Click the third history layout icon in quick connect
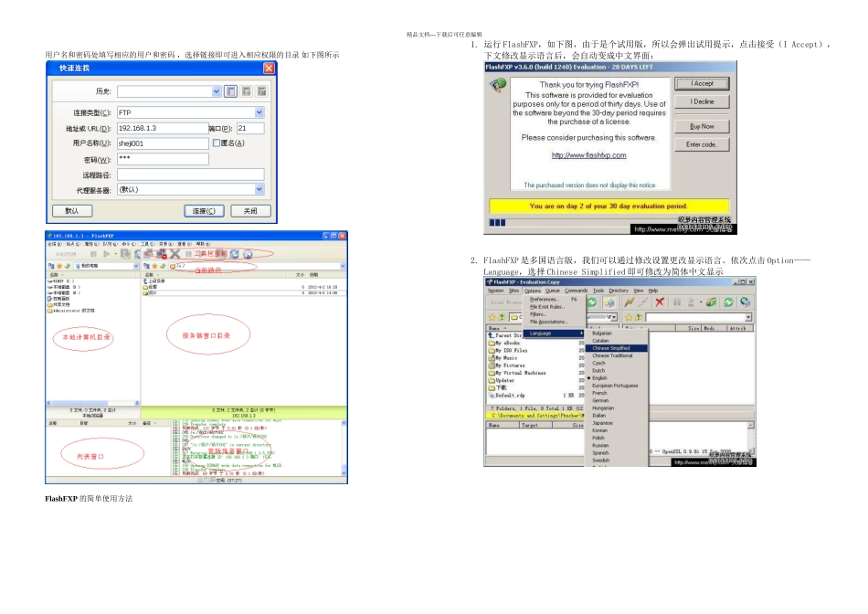The height and width of the screenshot is (614, 868). [262, 91]
